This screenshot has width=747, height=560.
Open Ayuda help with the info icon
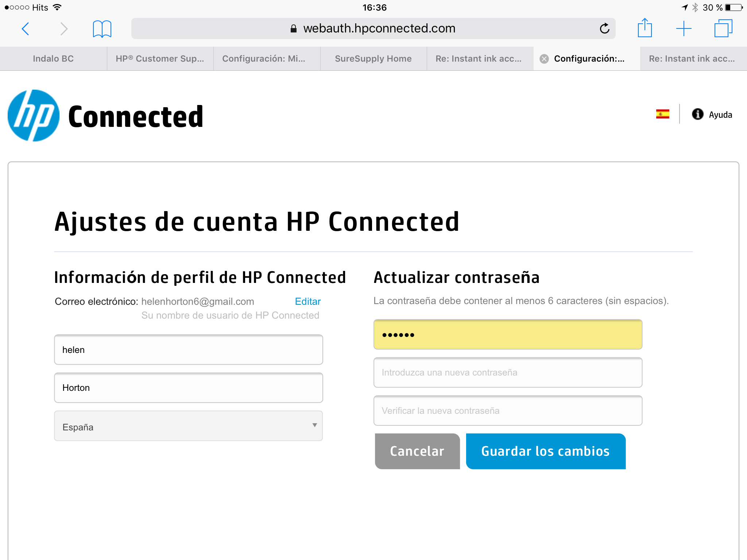pyautogui.click(x=697, y=114)
